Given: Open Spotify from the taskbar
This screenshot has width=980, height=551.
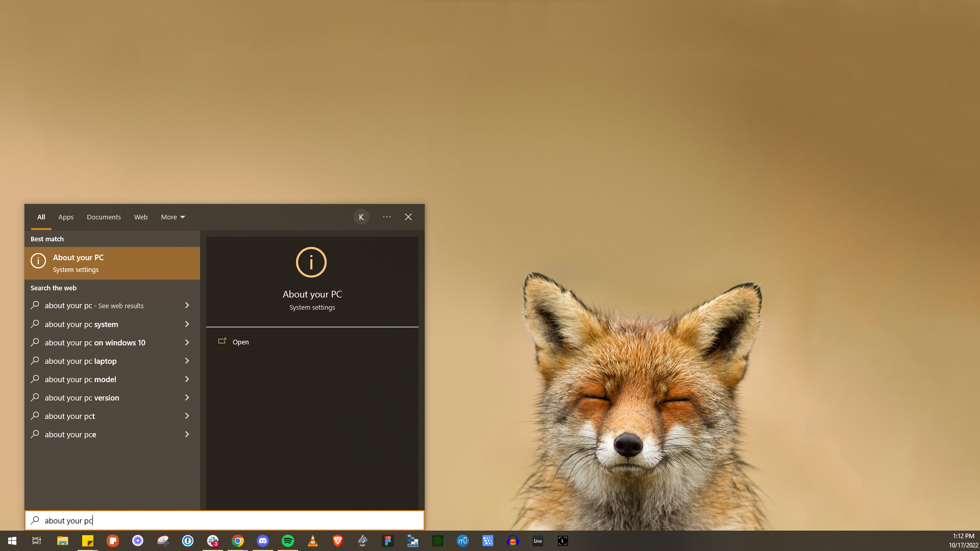Looking at the screenshot, I should coord(288,541).
